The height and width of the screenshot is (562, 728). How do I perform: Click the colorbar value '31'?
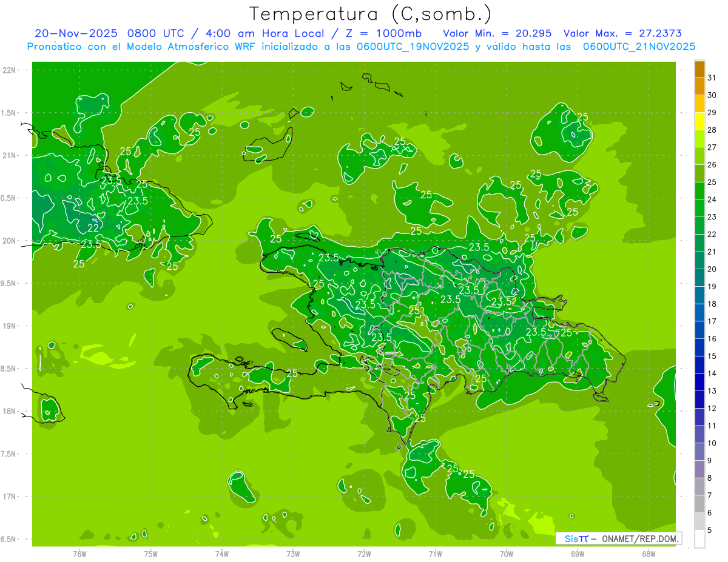tap(712, 78)
